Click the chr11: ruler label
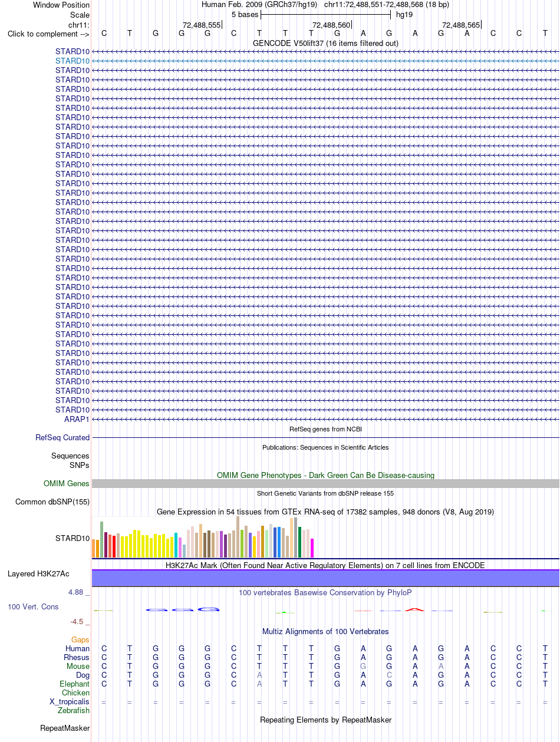 79,25
